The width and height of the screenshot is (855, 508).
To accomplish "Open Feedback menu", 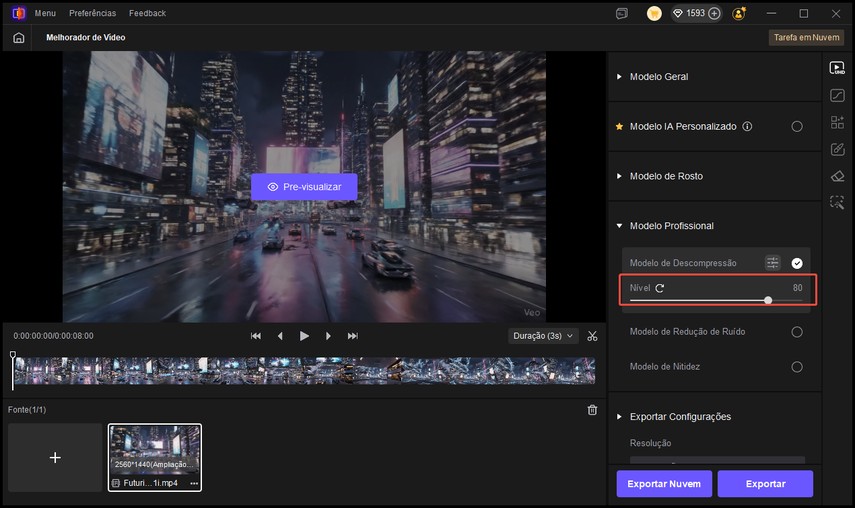I will pos(147,13).
